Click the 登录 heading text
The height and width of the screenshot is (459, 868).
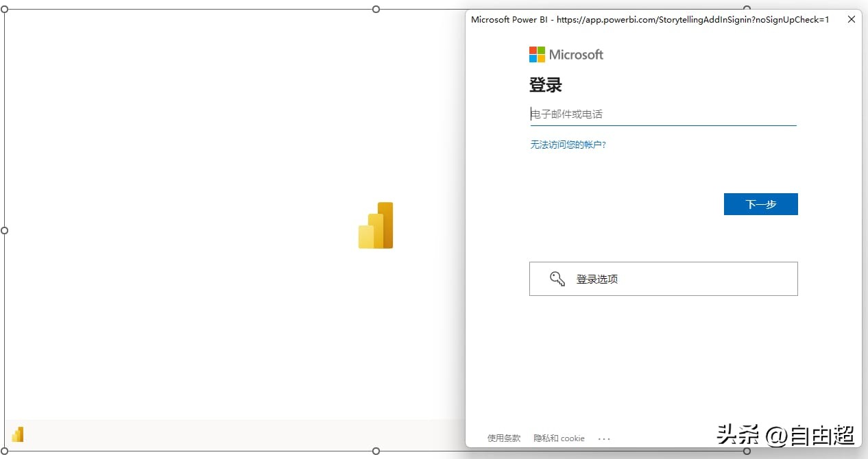(546, 86)
